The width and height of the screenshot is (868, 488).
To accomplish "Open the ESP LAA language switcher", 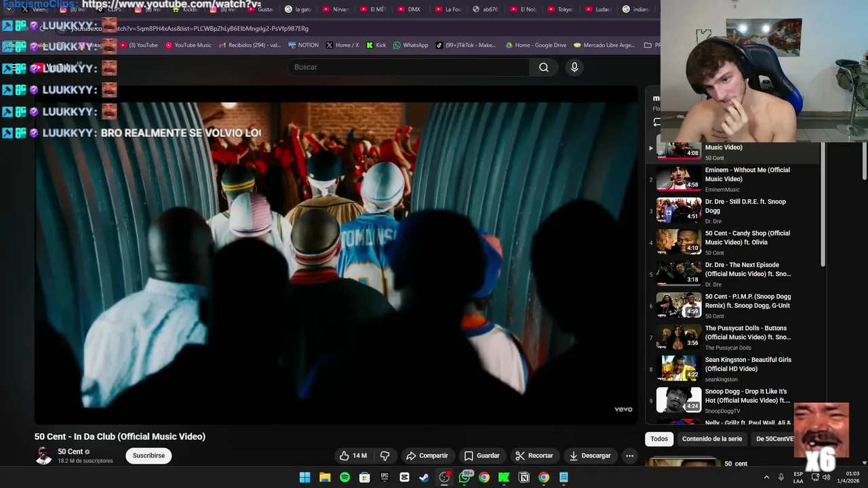I will [798, 477].
